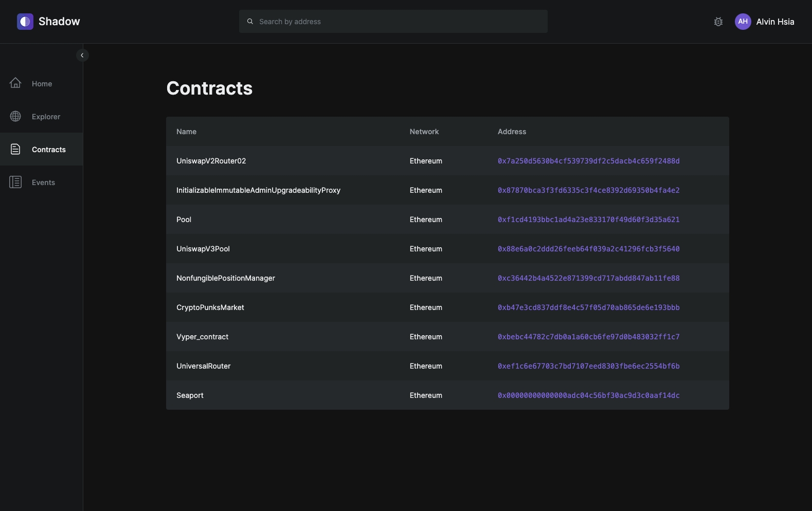Image resolution: width=812 pixels, height=511 pixels.
Task: Open the Vyper_contract address link
Action: pyautogui.click(x=588, y=337)
